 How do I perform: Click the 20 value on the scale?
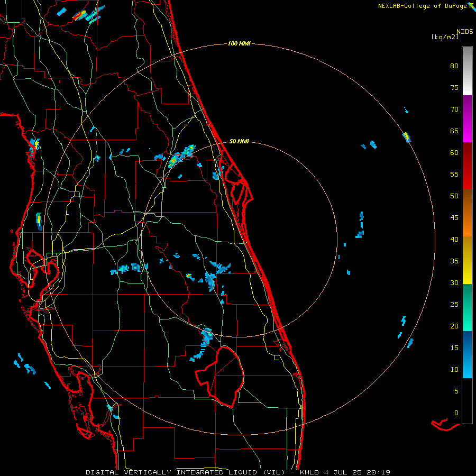point(454,326)
